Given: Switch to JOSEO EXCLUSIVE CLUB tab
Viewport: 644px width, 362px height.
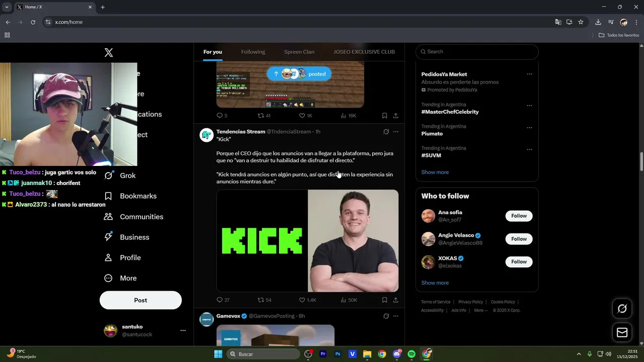Looking at the screenshot, I should coord(364,52).
